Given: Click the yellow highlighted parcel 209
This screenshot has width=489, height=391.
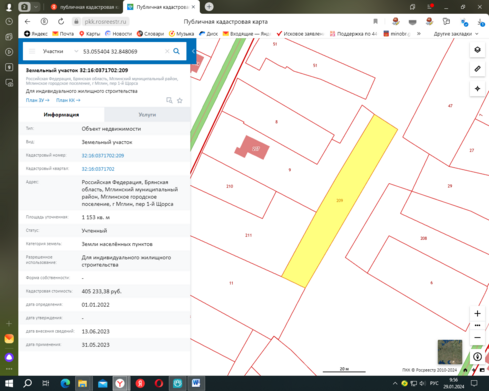Looking at the screenshot, I should (339, 201).
